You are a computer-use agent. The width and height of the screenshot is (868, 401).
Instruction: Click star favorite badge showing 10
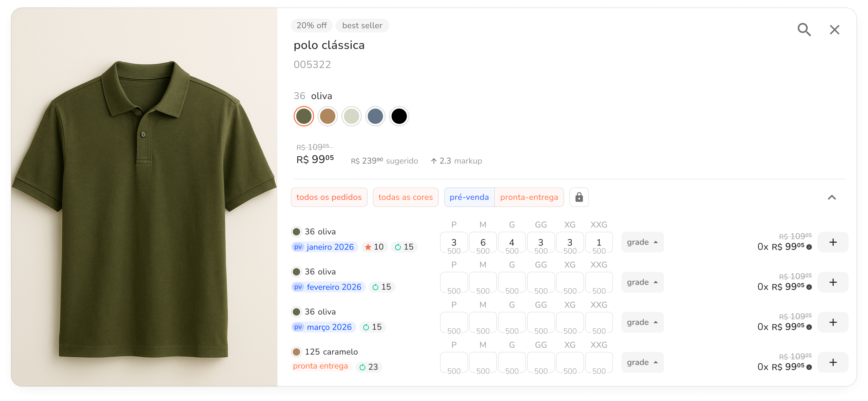click(x=374, y=247)
